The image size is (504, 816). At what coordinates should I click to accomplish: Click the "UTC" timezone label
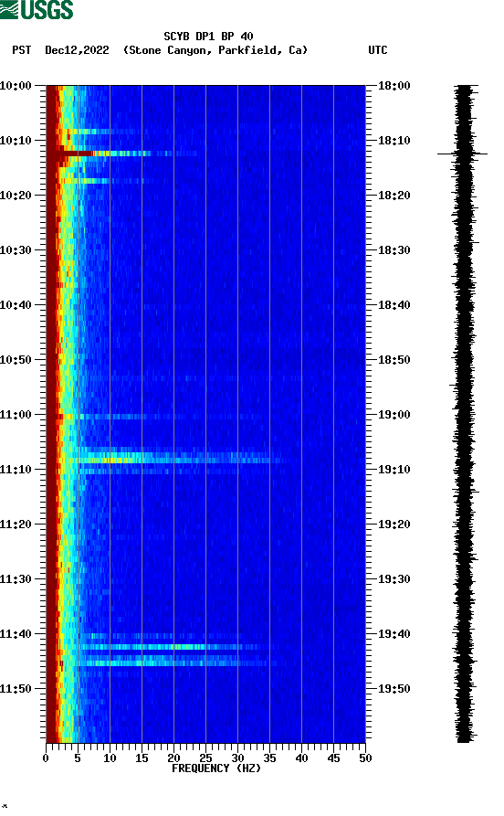tap(378, 50)
